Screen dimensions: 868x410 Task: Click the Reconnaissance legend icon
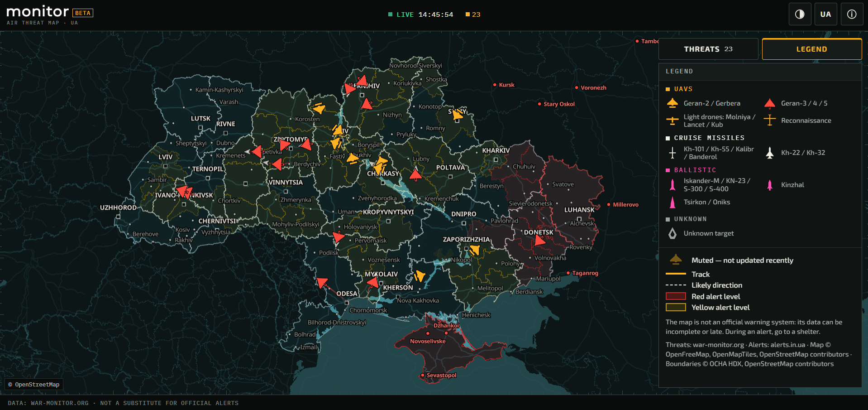point(770,121)
